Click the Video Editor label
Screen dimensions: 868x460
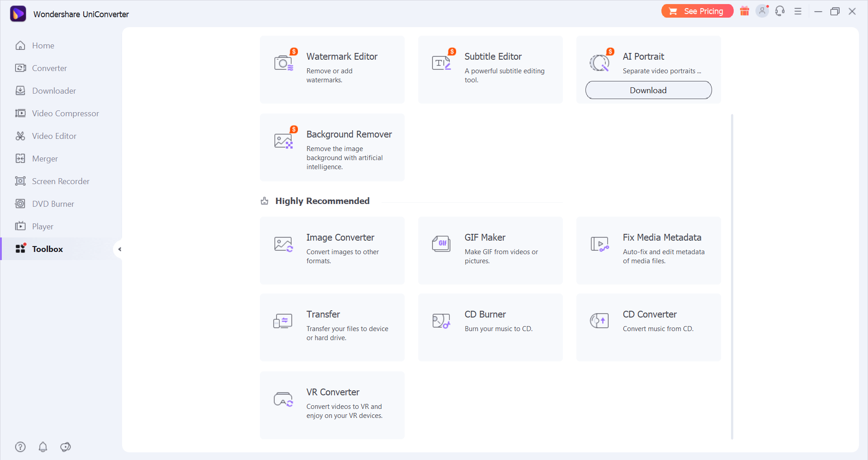pos(54,136)
